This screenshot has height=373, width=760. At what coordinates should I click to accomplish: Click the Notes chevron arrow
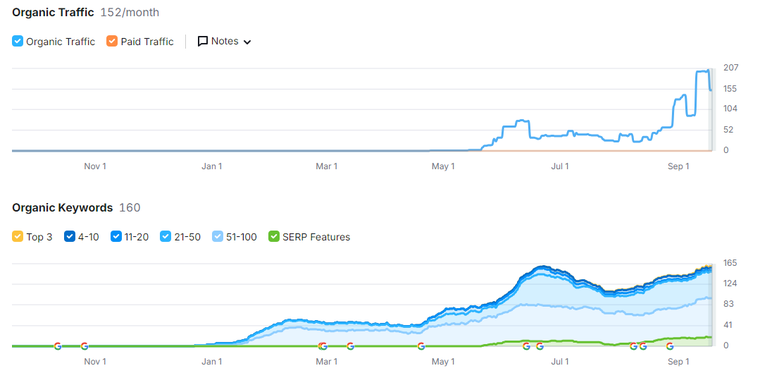click(x=247, y=42)
